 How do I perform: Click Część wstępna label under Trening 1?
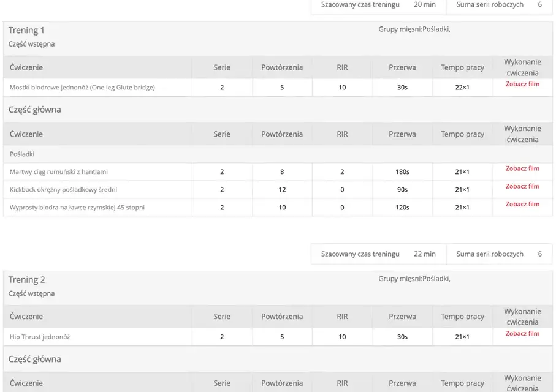coord(31,44)
